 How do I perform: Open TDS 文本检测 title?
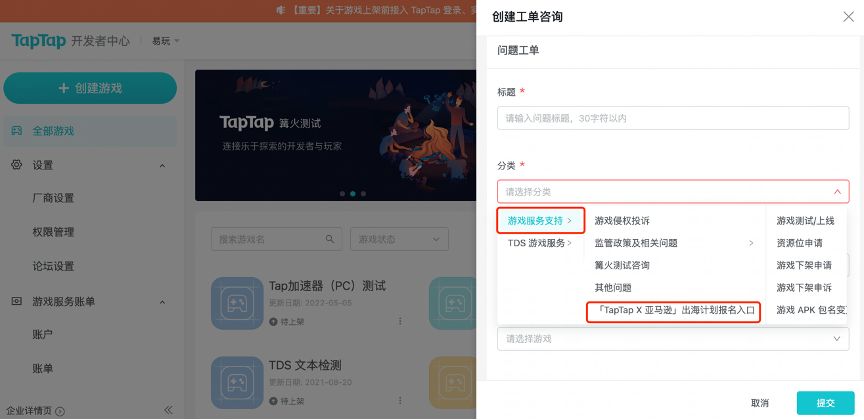point(305,365)
